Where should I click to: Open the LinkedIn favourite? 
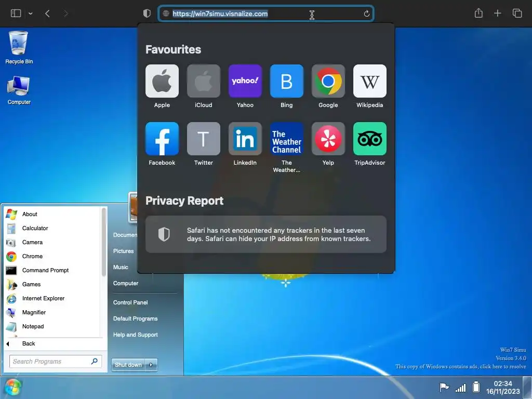(x=245, y=139)
